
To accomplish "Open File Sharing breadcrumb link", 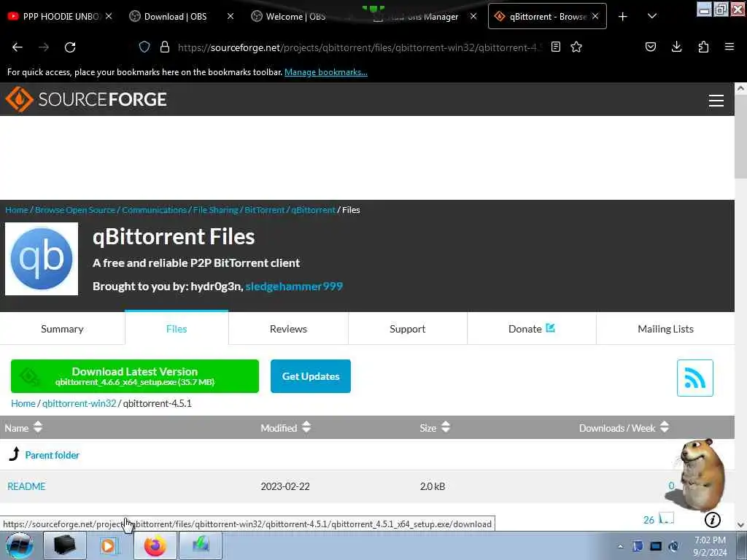I will tap(215, 210).
